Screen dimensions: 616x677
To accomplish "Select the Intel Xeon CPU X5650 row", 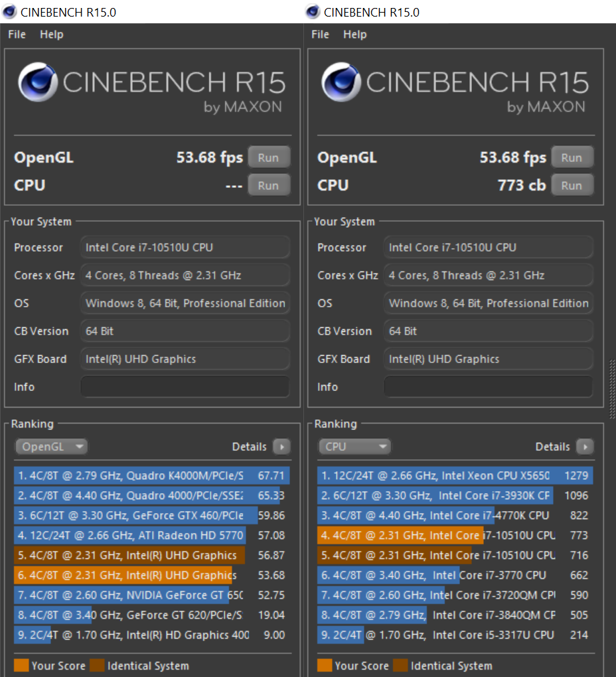I will point(455,475).
